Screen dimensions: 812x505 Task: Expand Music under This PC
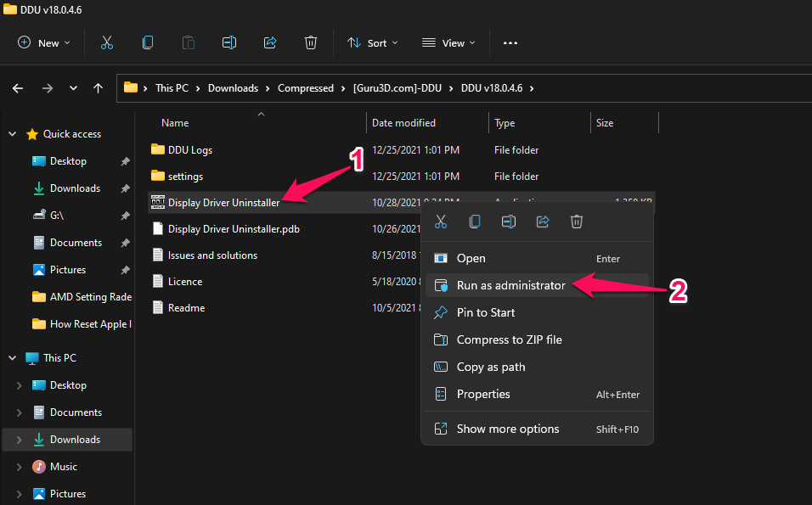pos(20,467)
